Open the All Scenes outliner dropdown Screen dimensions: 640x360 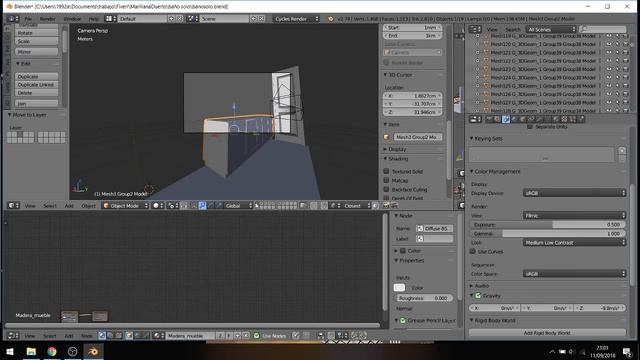point(551,29)
